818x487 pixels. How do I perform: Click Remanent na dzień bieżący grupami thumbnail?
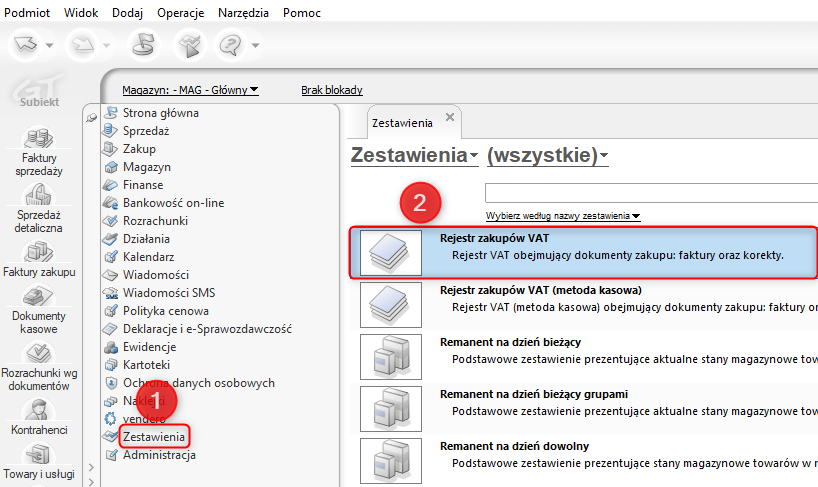pos(391,409)
